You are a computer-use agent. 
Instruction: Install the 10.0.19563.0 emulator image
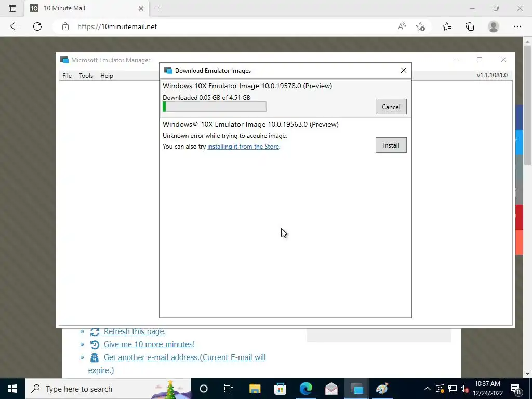tap(391, 145)
